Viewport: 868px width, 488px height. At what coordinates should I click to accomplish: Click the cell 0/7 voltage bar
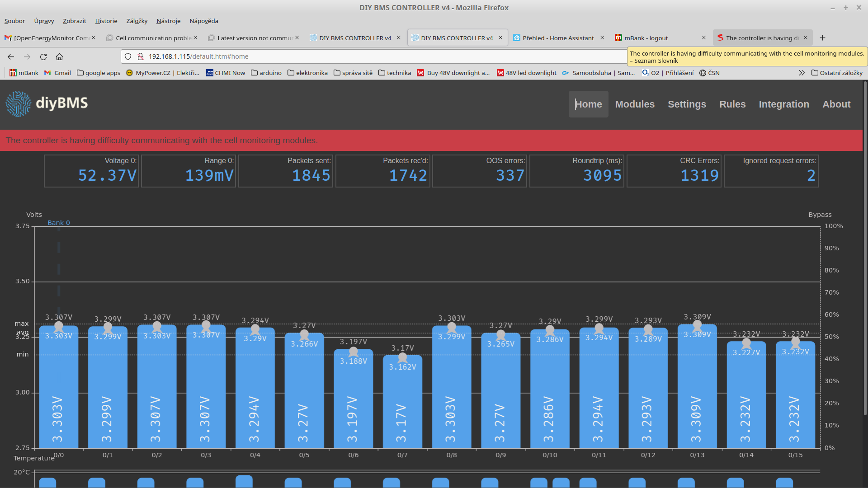click(x=402, y=401)
